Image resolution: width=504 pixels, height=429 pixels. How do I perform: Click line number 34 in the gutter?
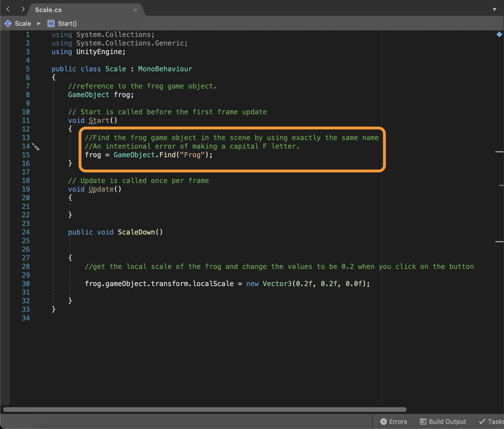26,318
